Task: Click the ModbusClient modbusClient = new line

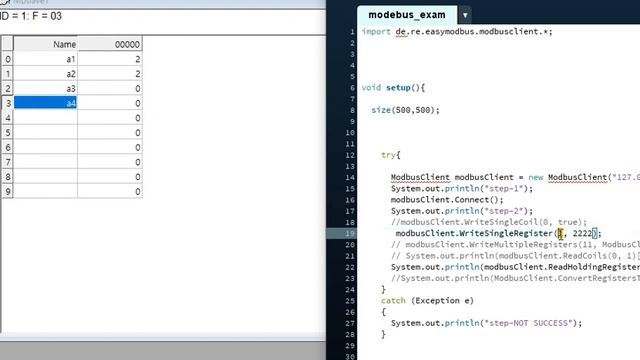Action: click(515, 178)
